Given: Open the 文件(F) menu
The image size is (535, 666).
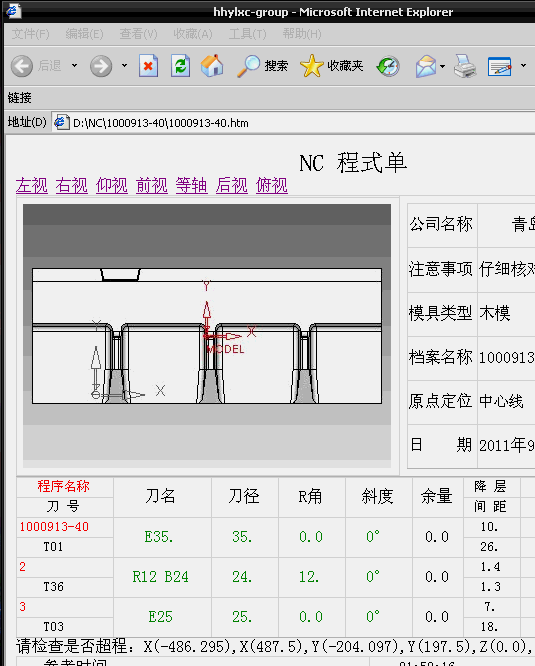Looking at the screenshot, I should (30, 34).
